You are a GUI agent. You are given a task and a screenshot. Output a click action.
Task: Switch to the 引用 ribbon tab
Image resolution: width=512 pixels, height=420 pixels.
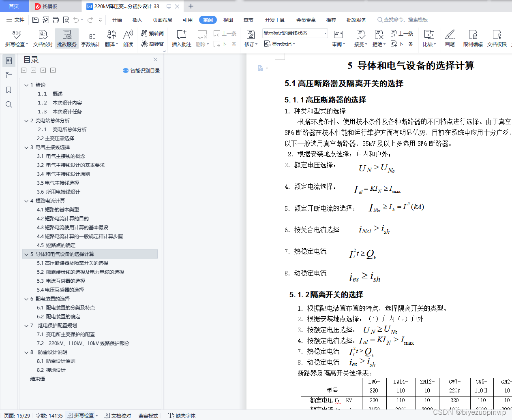click(x=188, y=20)
